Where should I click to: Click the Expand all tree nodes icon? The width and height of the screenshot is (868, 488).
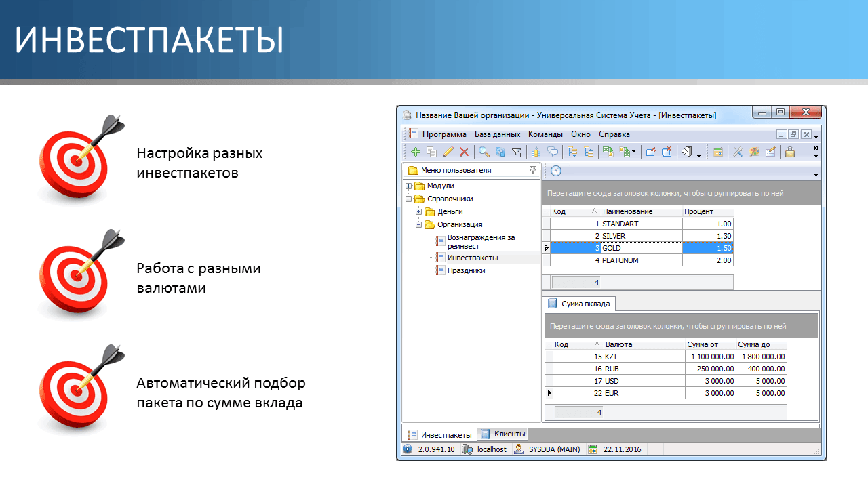(573, 152)
